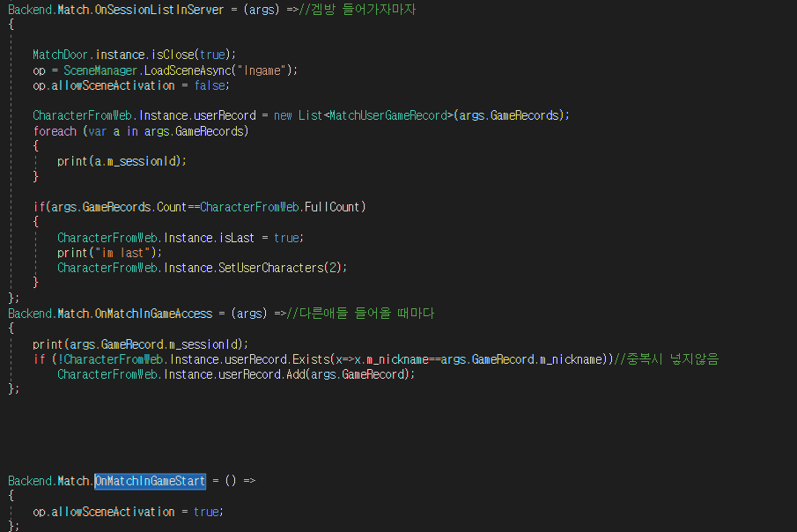
Task: Click OnSessionListInServer in the first line
Action: 159,10
